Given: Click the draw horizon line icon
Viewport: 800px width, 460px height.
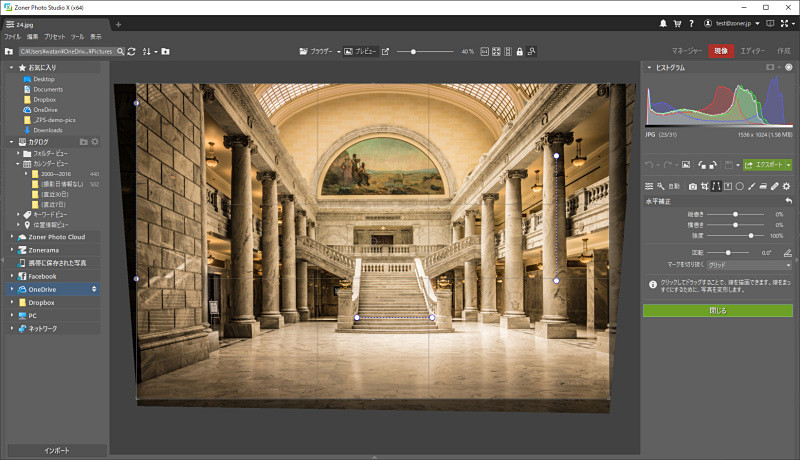Looking at the screenshot, I should 788,252.
